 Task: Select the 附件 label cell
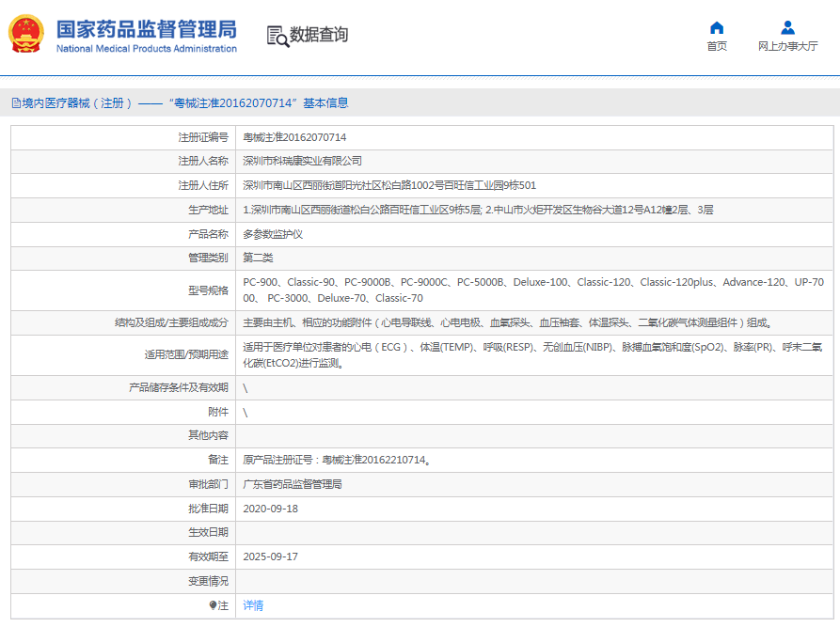[123, 412]
